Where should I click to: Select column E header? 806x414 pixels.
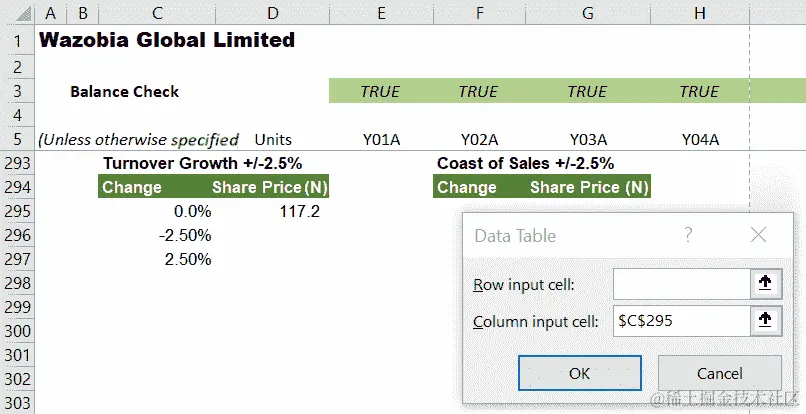pyautogui.click(x=380, y=13)
